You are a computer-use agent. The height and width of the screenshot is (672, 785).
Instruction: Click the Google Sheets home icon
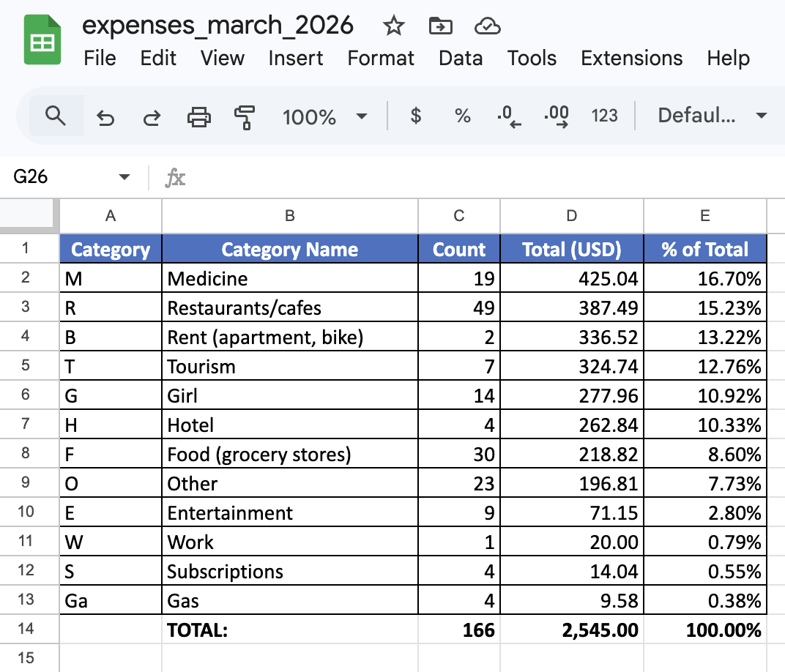pos(42,40)
